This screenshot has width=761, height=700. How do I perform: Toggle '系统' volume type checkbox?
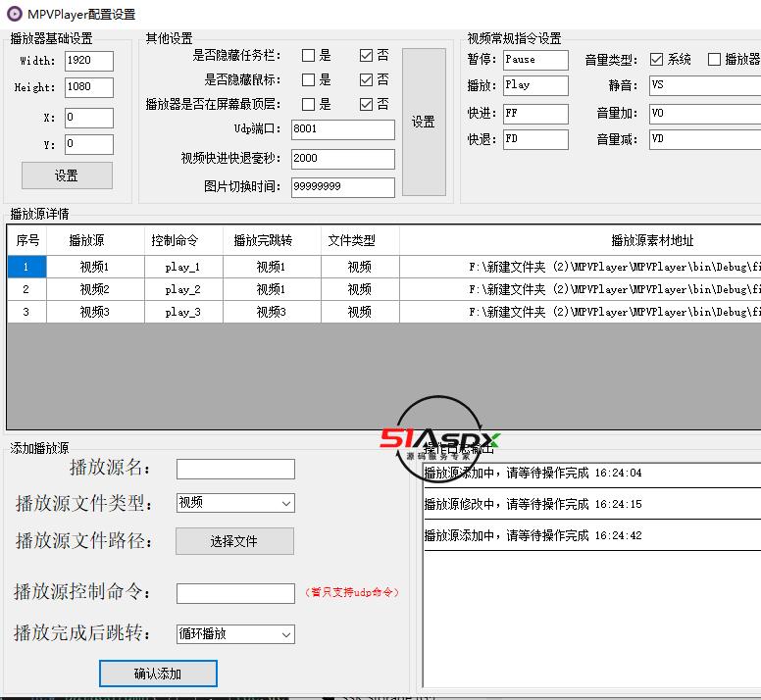tap(656, 59)
